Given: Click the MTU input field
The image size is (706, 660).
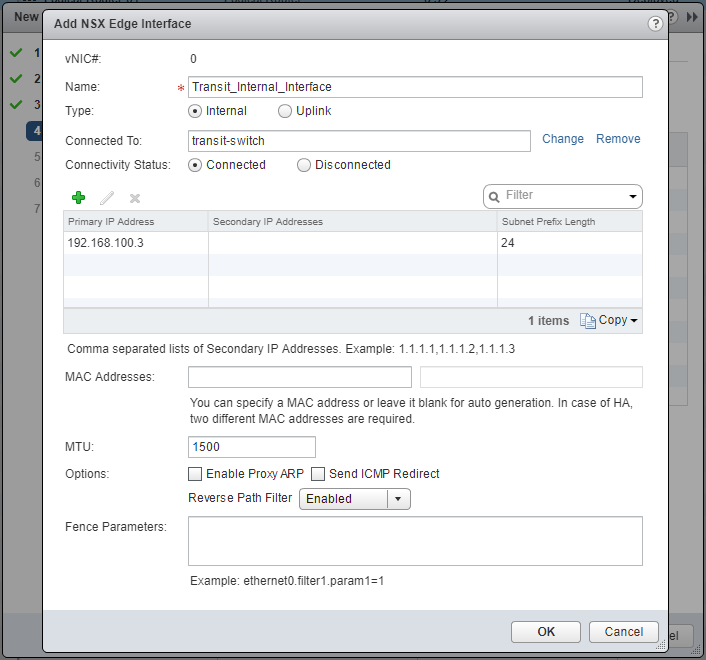Looking at the screenshot, I should point(252,447).
